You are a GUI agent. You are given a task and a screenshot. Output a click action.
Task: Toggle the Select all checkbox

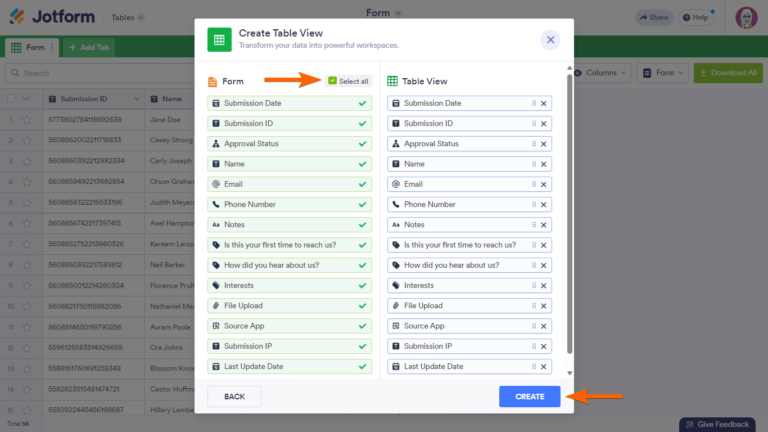(333, 81)
